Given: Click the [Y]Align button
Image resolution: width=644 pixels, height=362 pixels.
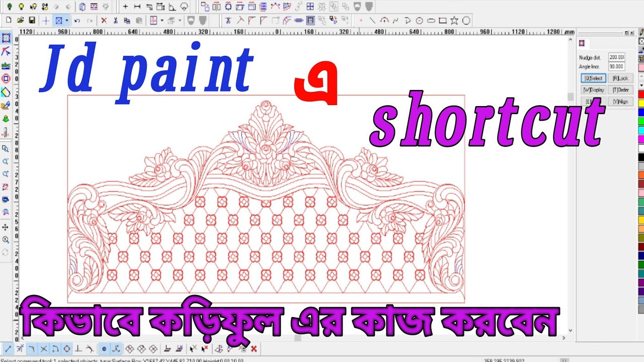Looking at the screenshot, I should (x=620, y=102).
